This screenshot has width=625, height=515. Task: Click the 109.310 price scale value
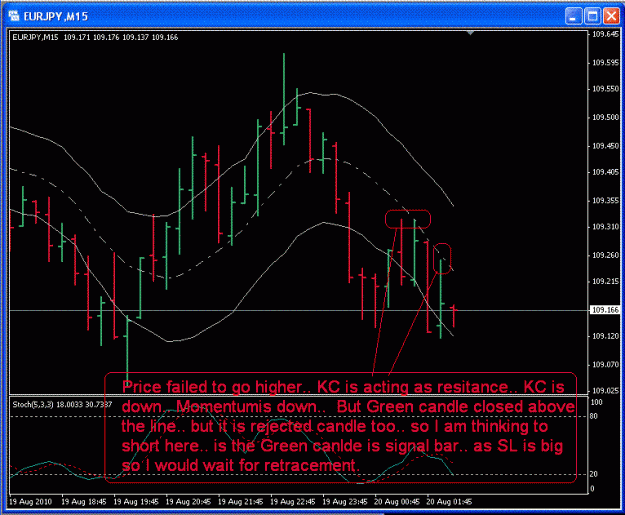(x=605, y=227)
